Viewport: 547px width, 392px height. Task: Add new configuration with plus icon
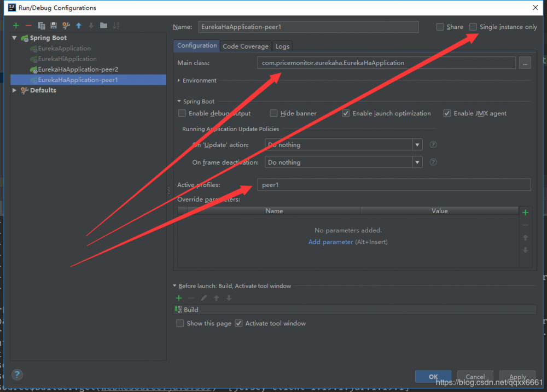click(16, 26)
